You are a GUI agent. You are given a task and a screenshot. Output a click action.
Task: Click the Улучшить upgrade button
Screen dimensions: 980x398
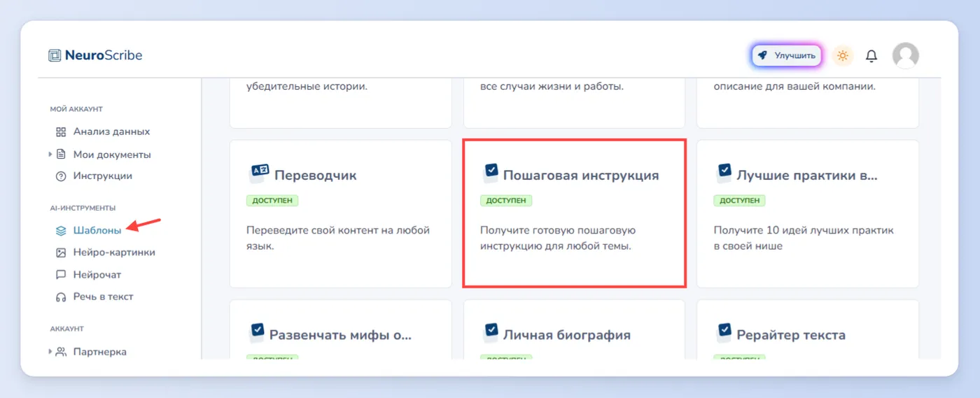coord(787,55)
